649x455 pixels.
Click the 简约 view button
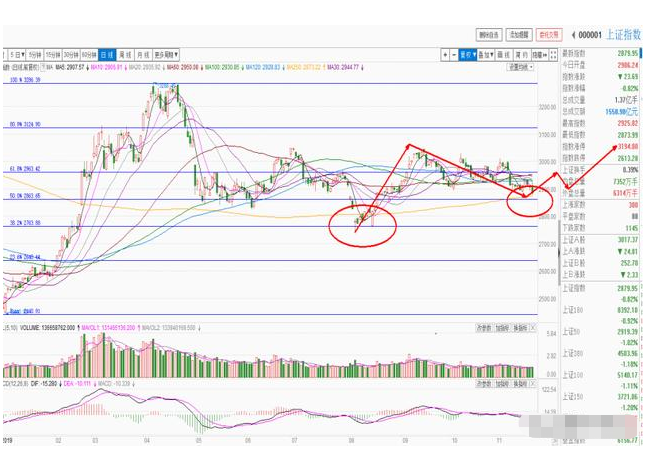pos(522,55)
